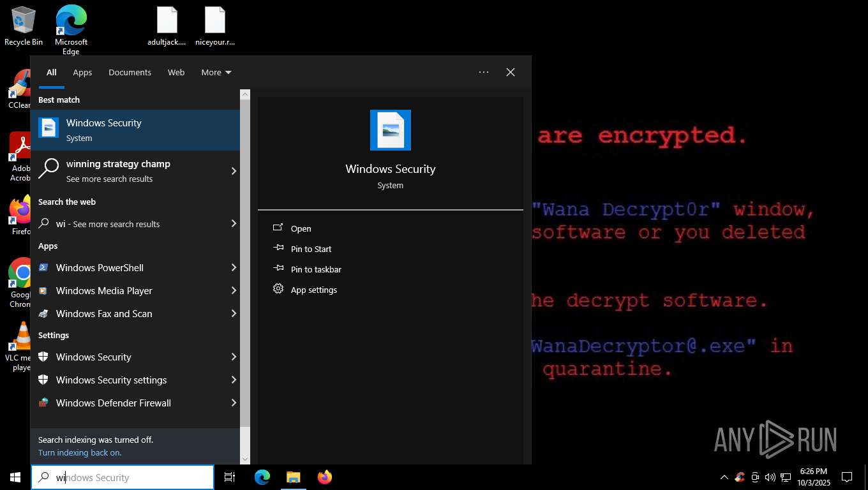Select the adultjack file on desktop

coord(167,26)
